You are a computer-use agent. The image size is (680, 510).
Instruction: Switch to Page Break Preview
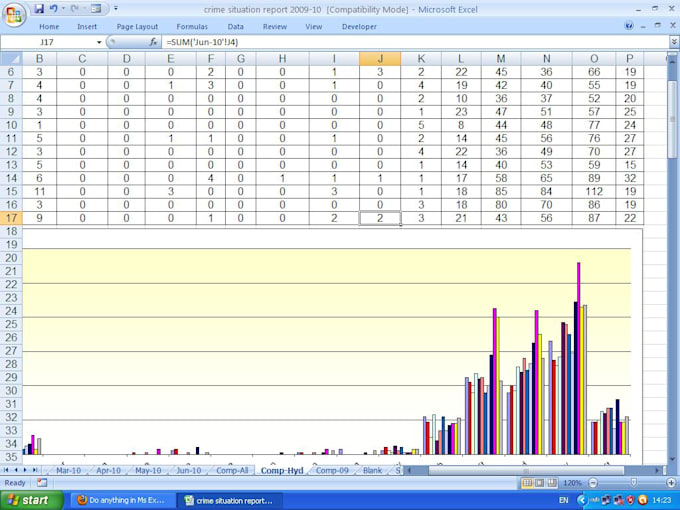click(x=552, y=483)
